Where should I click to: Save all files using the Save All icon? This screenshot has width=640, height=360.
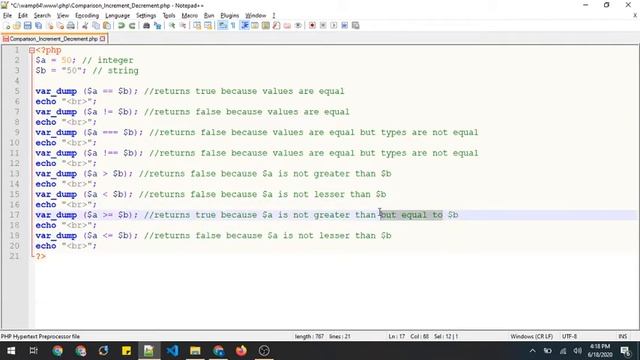(38, 26)
